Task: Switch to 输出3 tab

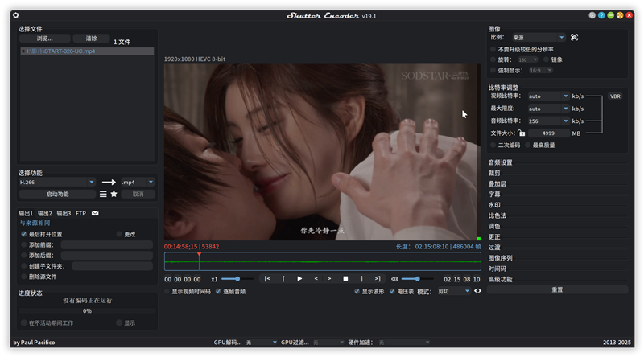Action: pos(64,213)
